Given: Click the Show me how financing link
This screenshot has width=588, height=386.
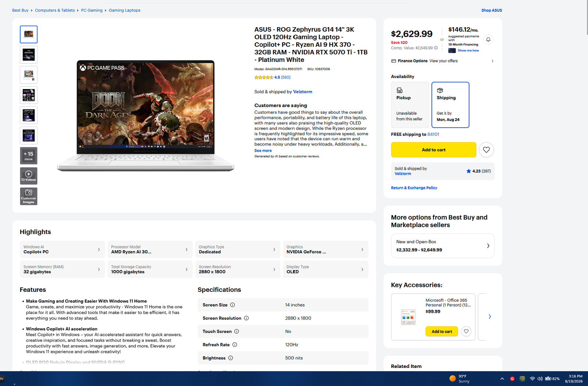Looking at the screenshot, I should (468, 50).
